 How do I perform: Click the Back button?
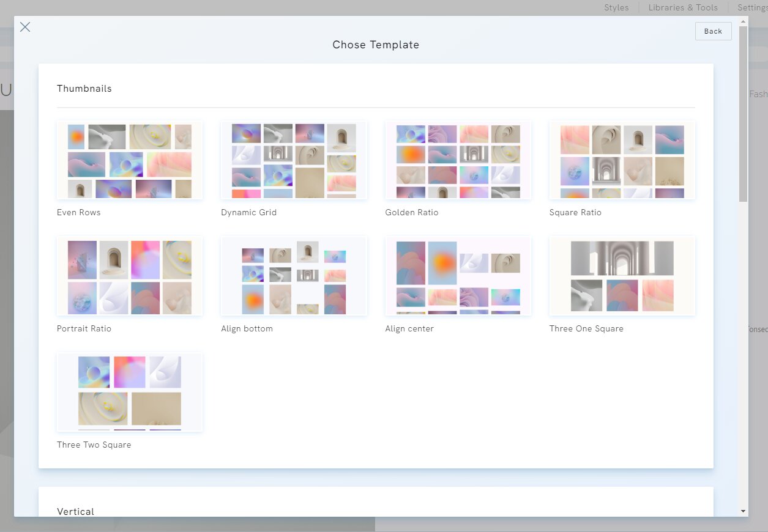click(713, 31)
